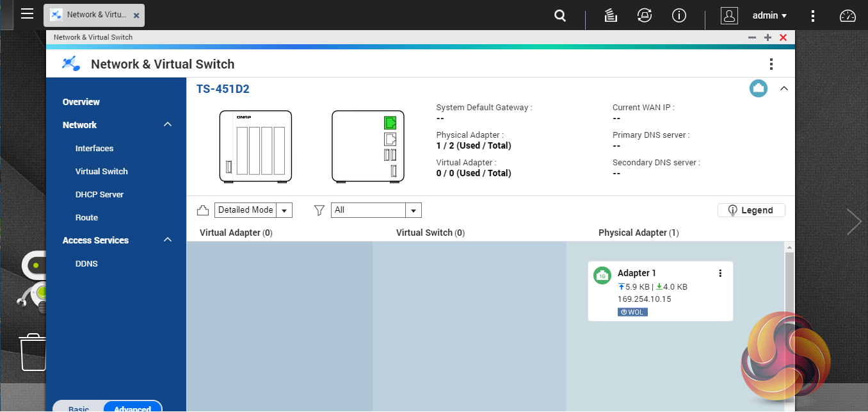
Task: Open background tasks stack icon
Action: pos(611,16)
